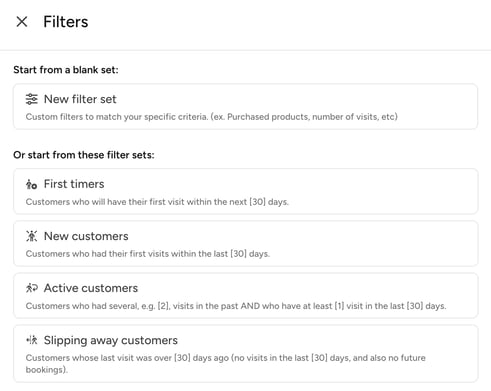Open the New filter set title
The height and width of the screenshot is (391, 491).
80,99
